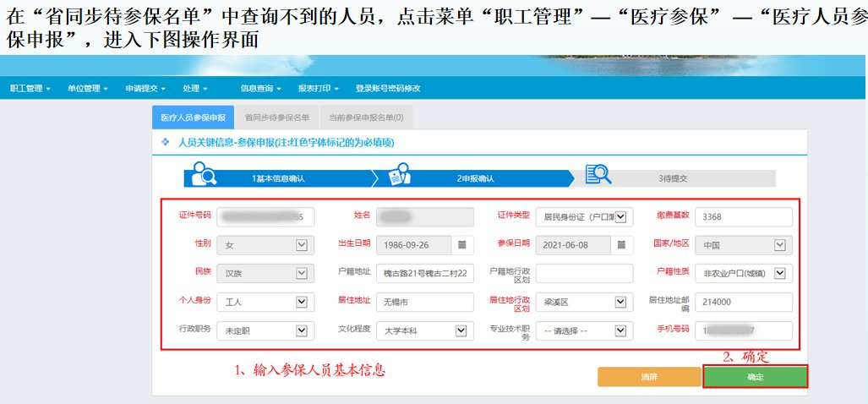This screenshot has width=868, height=404.
Task: Open the 报表打印 menu
Action: (x=318, y=88)
